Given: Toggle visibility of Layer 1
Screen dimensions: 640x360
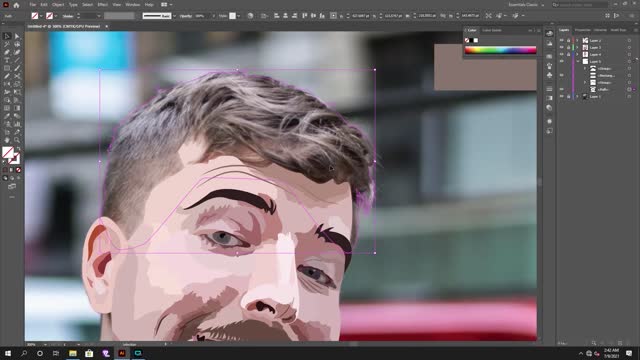Looking at the screenshot, I should point(562,96).
